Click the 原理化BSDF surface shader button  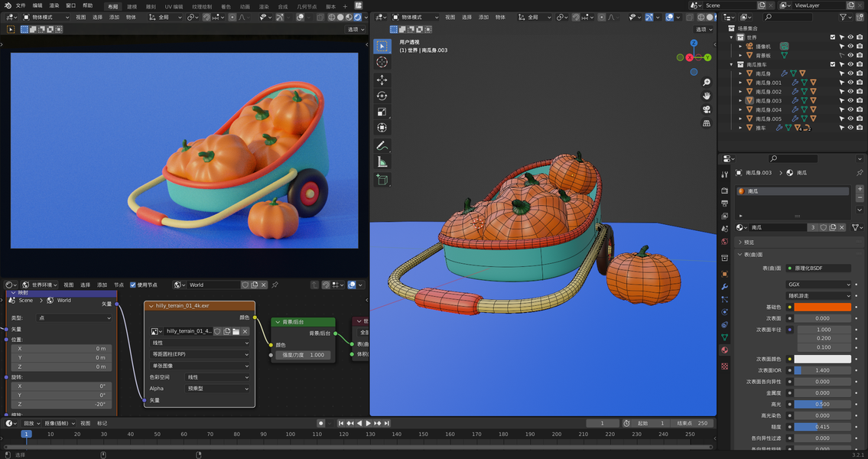click(818, 268)
